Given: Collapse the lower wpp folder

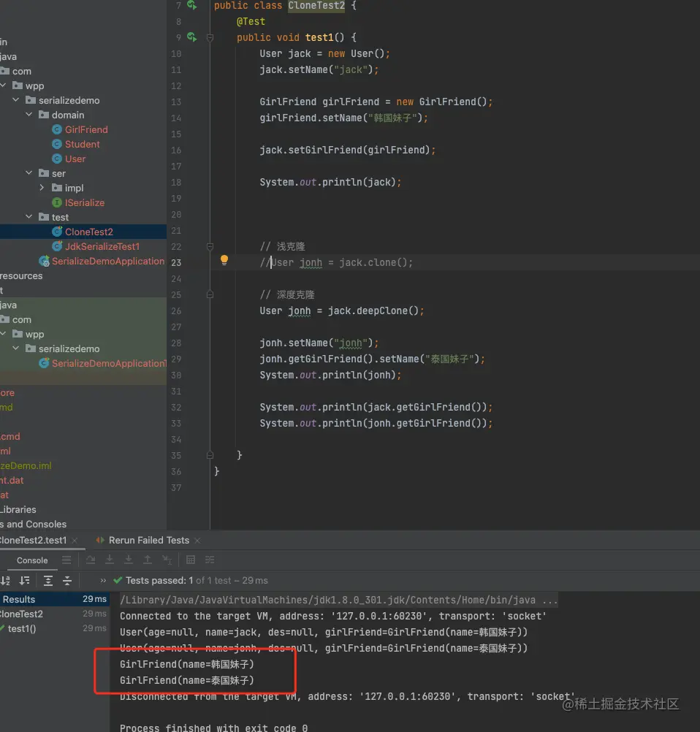Looking at the screenshot, I should click(3, 334).
